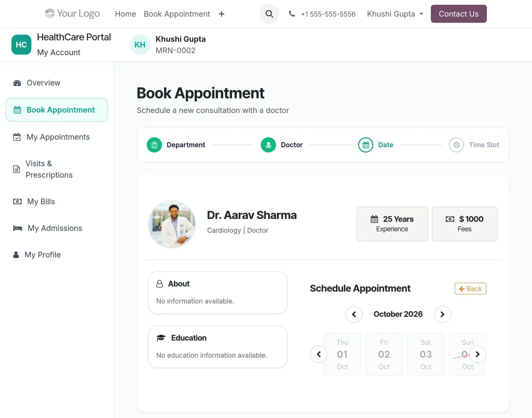Click the Contact Us button

pyautogui.click(x=459, y=14)
